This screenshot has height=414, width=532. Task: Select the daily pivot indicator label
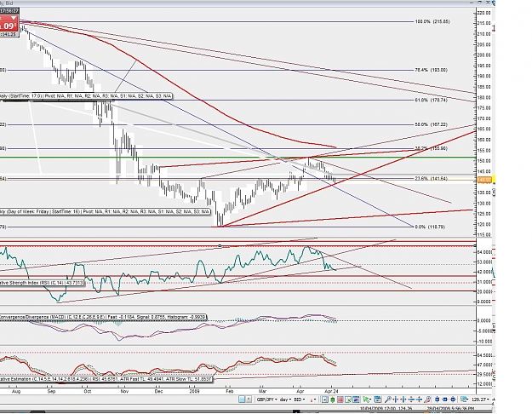tap(86, 96)
